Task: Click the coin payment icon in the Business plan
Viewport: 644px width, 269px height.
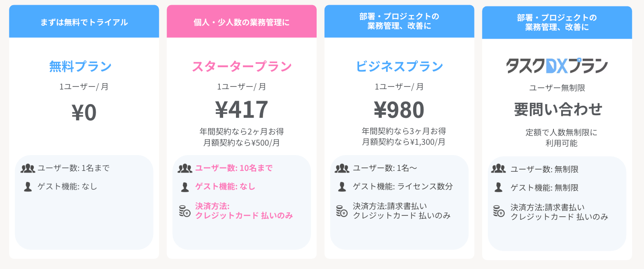Action: point(342,211)
